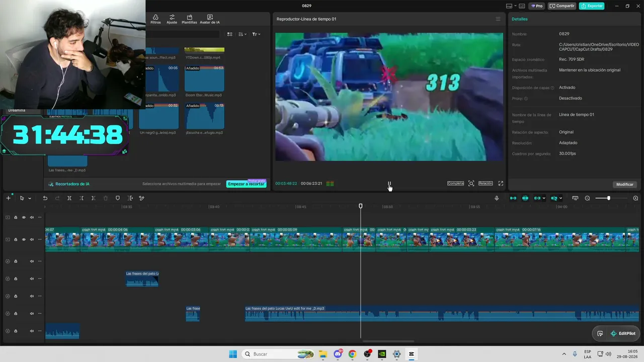Open the cover settings icon beside zoom out
644x362 pixels.
click(575, 198)
